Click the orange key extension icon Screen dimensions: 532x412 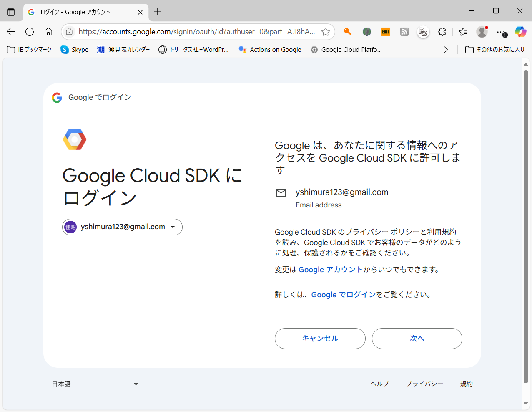348,32
